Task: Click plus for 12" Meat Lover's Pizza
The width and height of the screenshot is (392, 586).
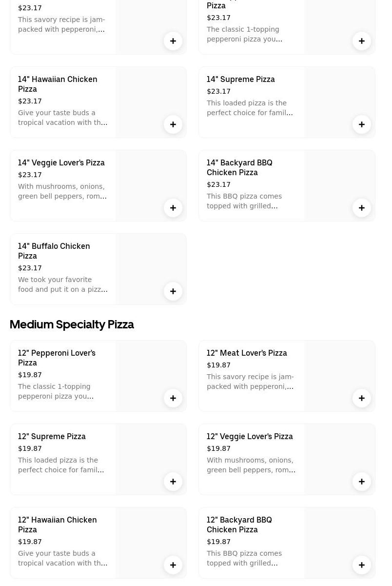Action: (x=362, y=398)
